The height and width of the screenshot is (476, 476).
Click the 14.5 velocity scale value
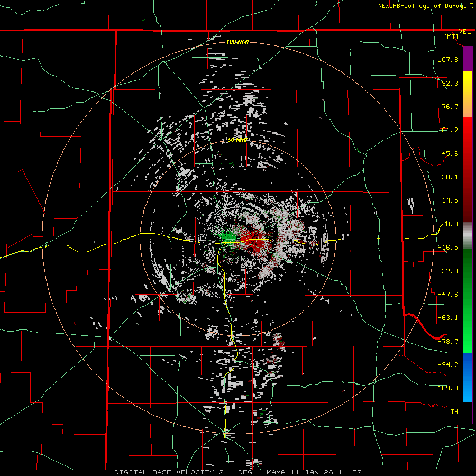450,200
